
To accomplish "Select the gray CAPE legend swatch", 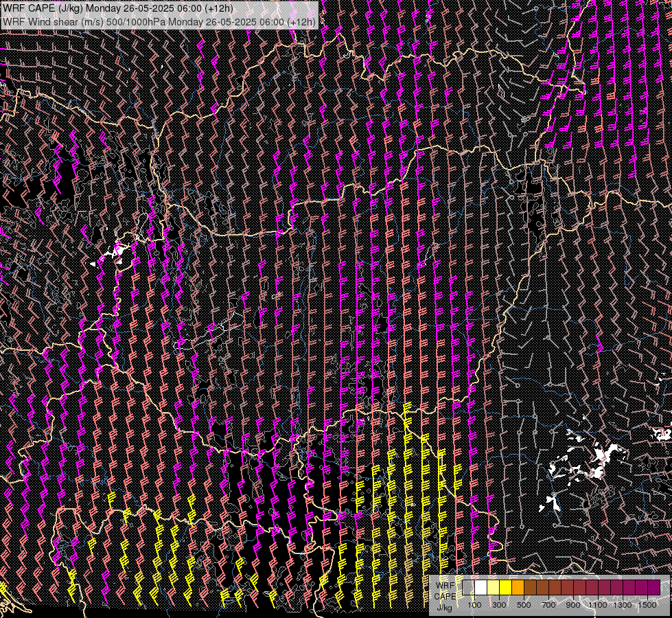I will tap(468, 588).
